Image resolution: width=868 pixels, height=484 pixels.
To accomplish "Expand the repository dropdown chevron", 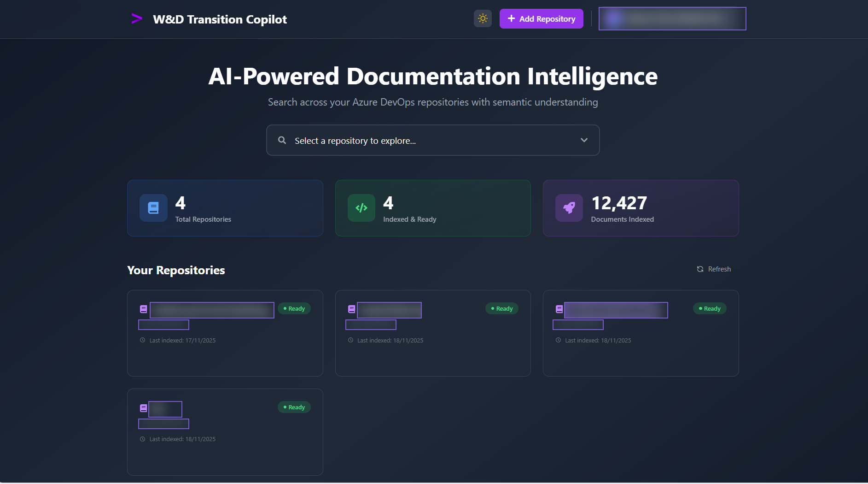I will coord(584,140).
